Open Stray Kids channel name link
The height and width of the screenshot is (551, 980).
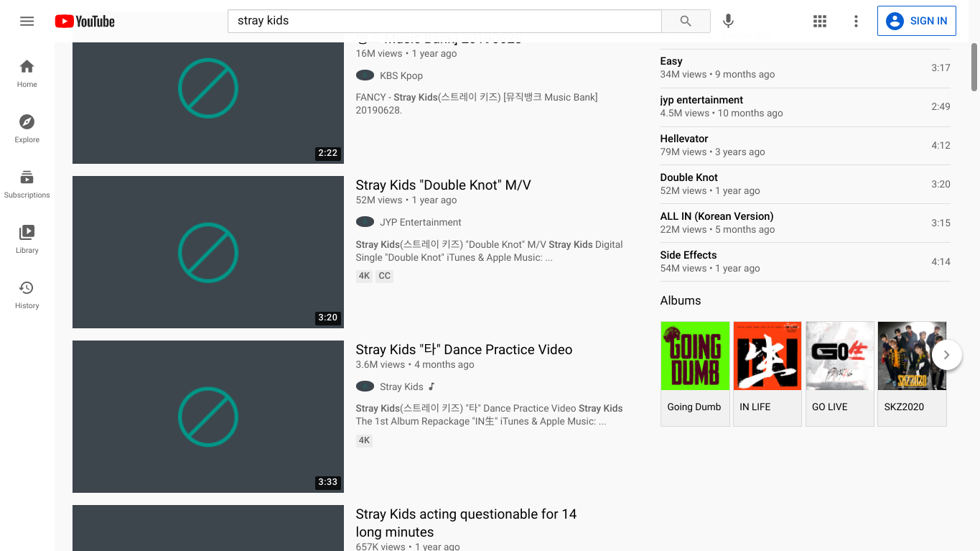pos(401,386)
